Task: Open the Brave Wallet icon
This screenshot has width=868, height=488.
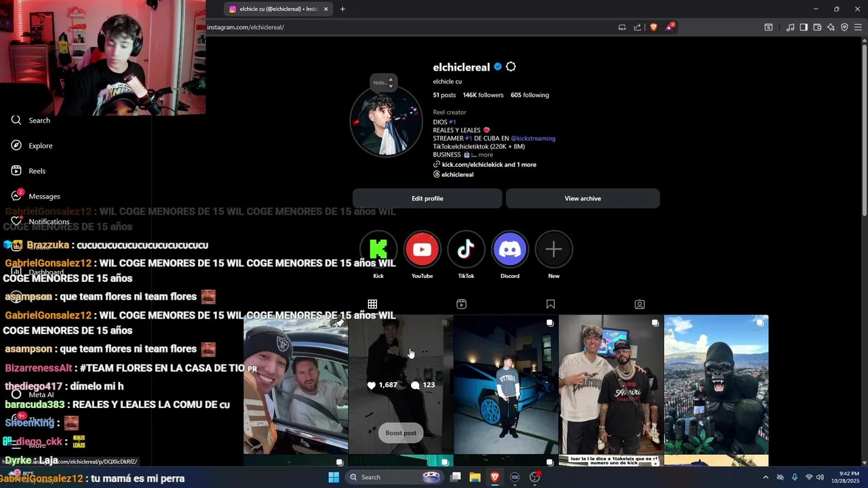Action: coord(817,27)
